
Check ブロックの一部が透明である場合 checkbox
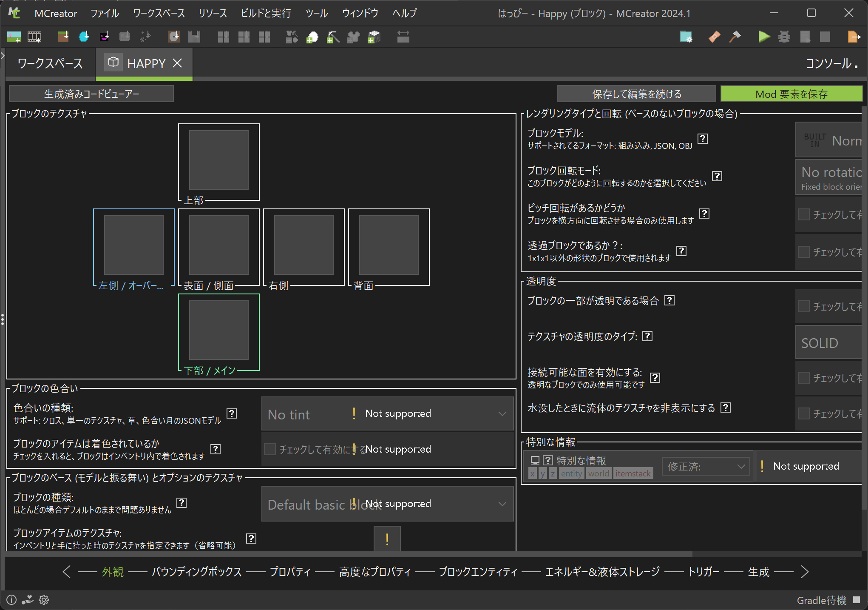click(x=803, y=306)
